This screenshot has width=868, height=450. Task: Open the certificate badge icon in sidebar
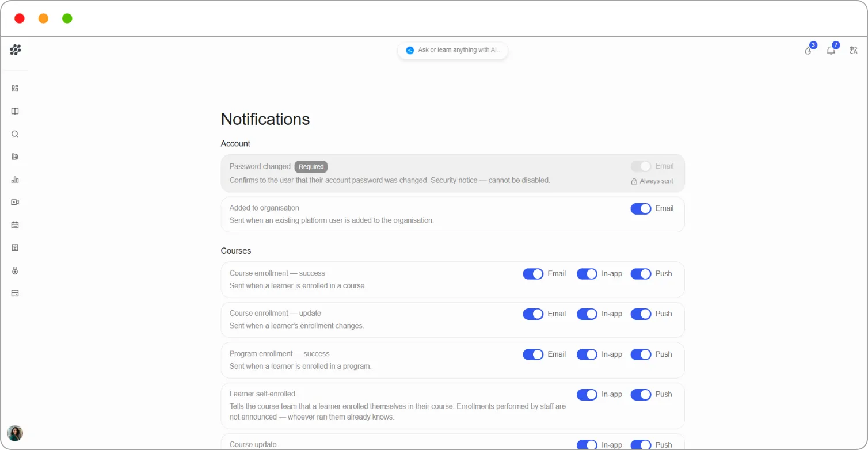click(15, 247)
